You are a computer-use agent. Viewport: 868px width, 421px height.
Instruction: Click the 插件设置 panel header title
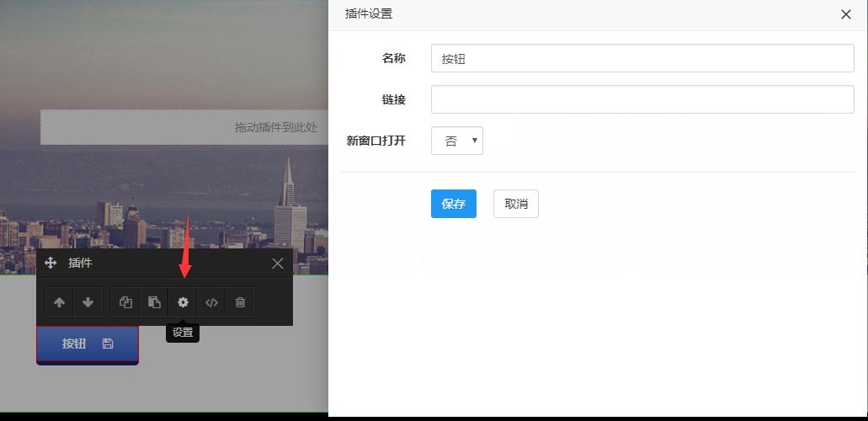click(x=369, y=14)
